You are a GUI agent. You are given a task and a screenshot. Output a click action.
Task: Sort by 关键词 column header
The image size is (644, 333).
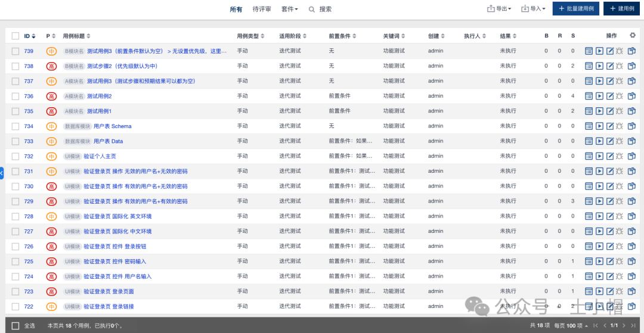(x=394, y=36)
